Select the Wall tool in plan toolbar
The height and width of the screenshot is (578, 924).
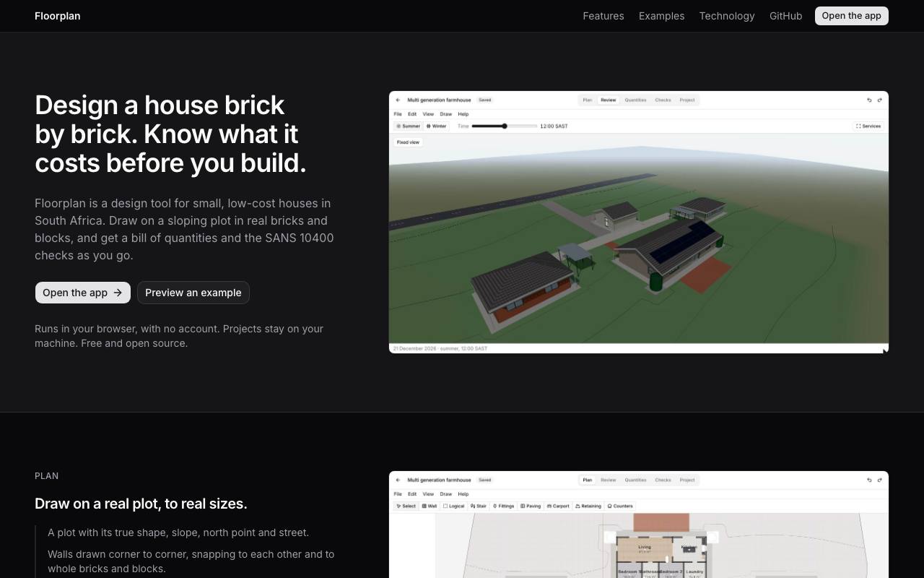coord(430,506)
